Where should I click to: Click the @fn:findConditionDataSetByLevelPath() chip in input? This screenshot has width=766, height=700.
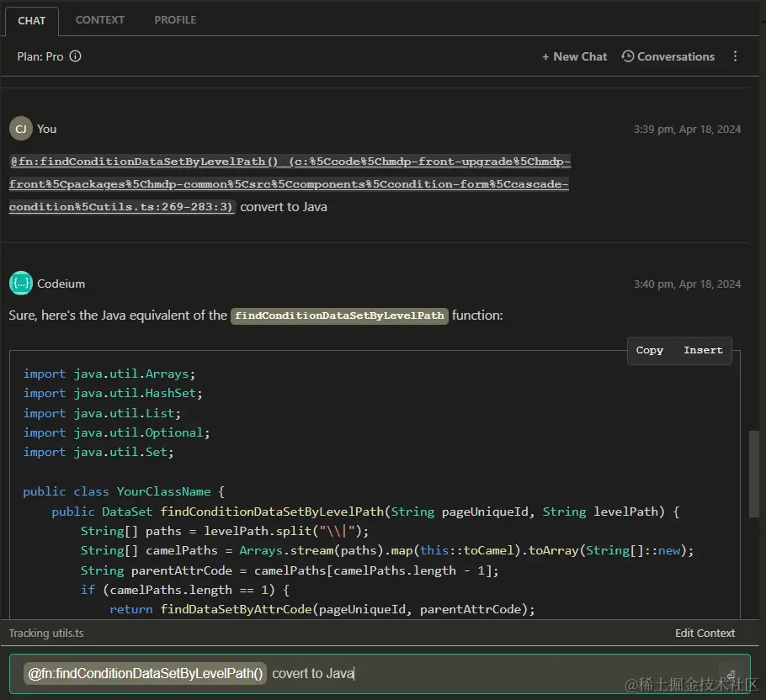click(x=145, y=674)
